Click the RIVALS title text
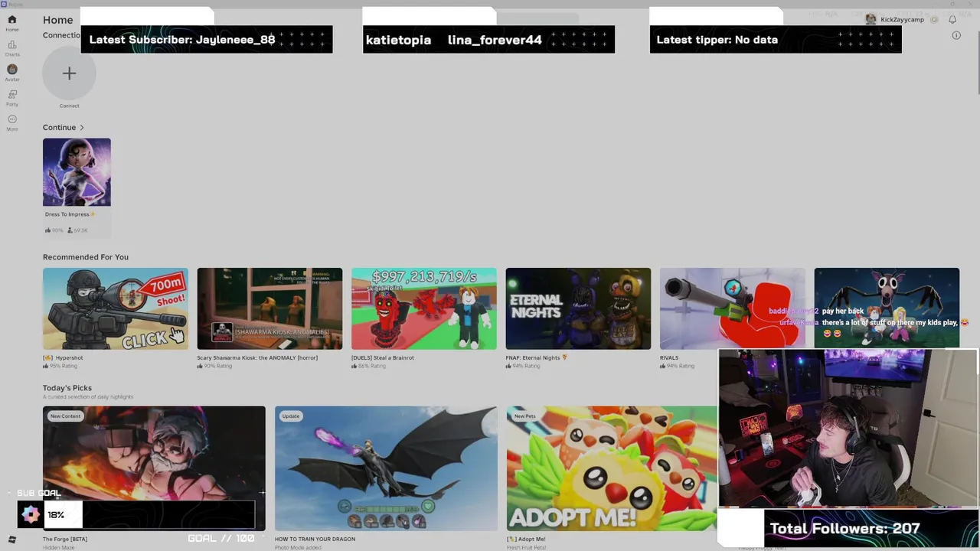The image size is (980, 551). [669, 357]
